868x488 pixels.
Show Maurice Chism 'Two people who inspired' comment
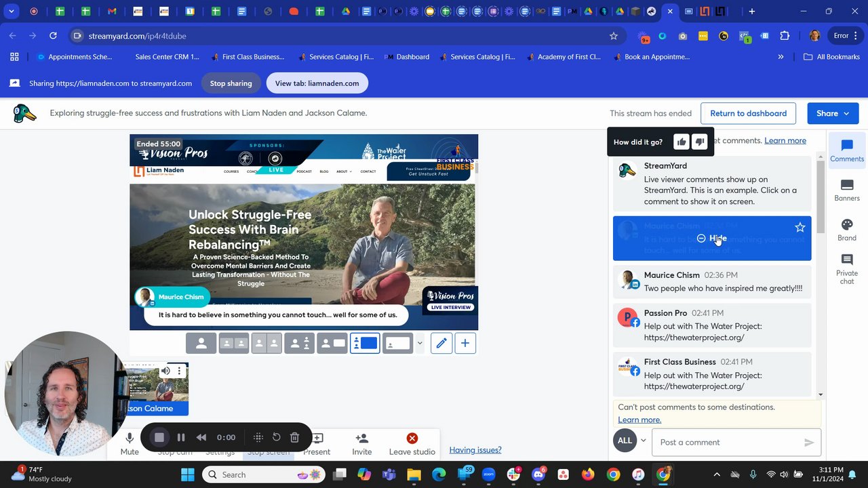[712, 281]
